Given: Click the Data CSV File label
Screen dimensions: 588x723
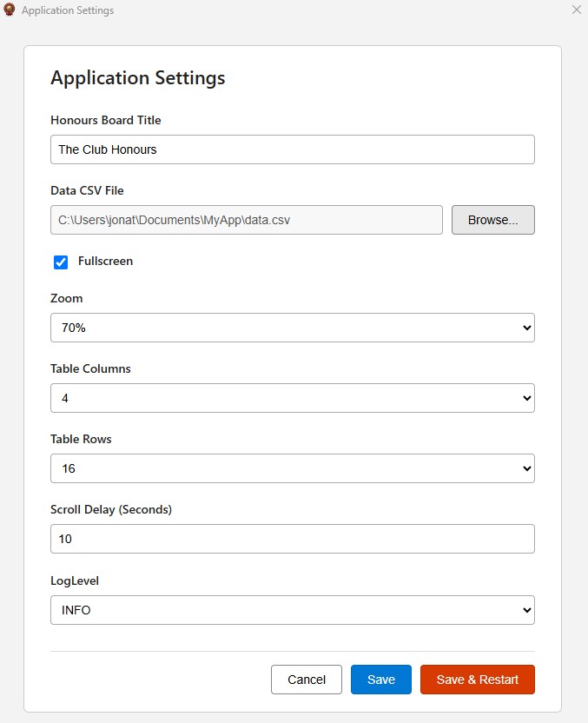Looking at the screenshot, I should click(x=87, y=191).
